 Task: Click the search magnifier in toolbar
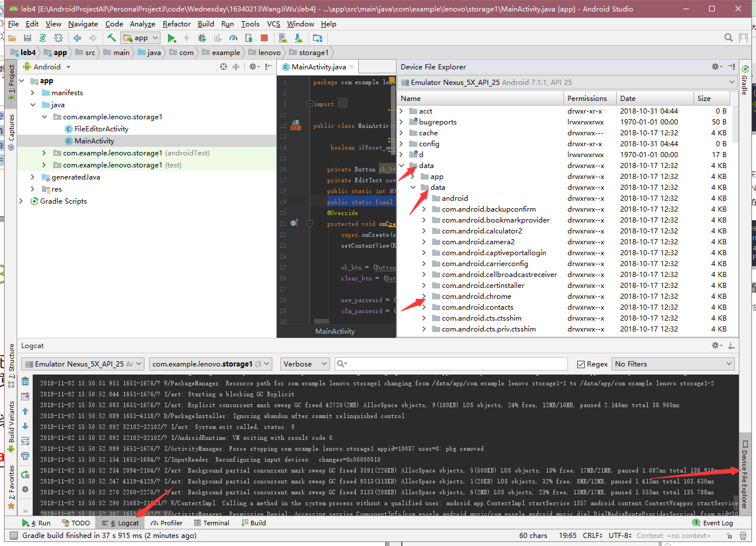pyautogui.click(x=728, y=38)
